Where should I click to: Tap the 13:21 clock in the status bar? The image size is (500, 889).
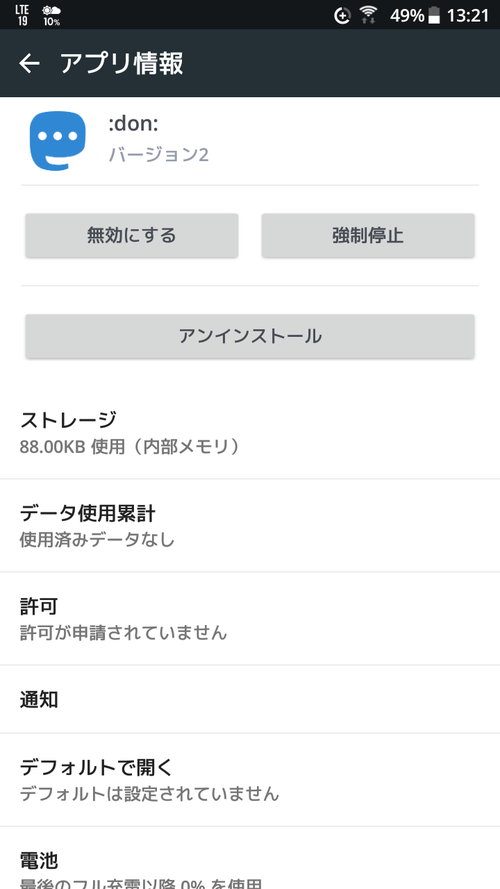tap(468, 15)
